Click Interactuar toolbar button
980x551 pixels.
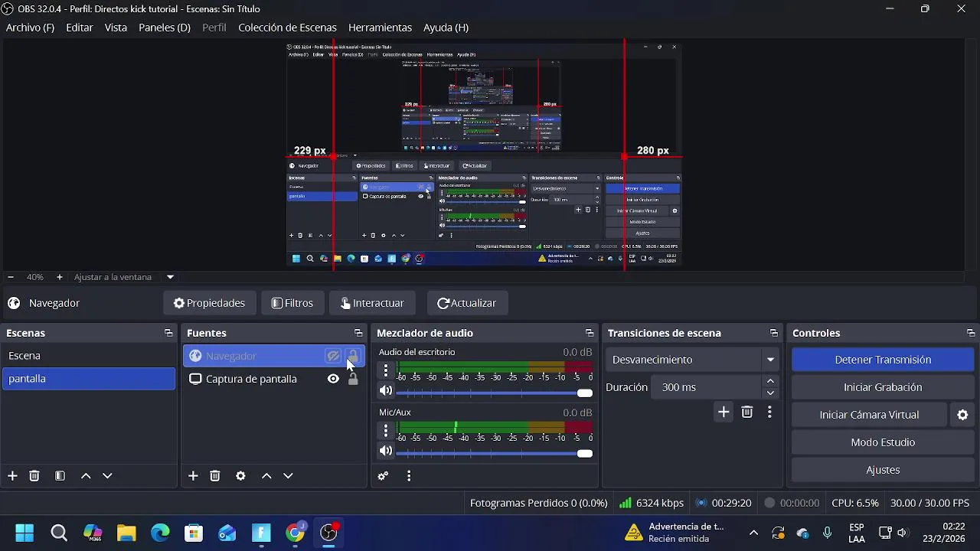point(372,303)
